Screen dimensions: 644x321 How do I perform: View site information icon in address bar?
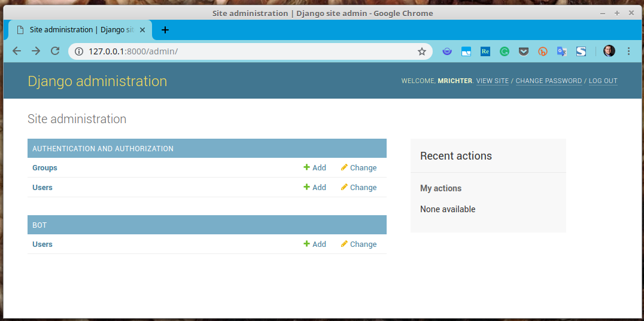point(79,51)
